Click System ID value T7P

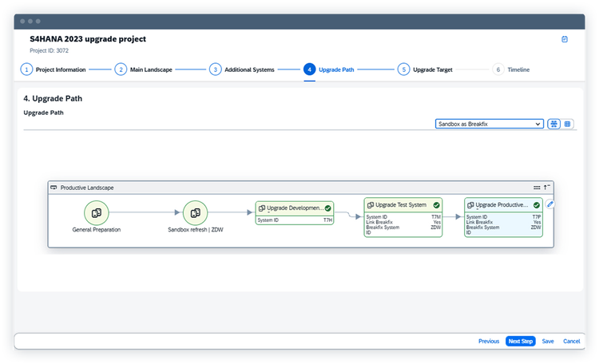click(x=537, y=217)
